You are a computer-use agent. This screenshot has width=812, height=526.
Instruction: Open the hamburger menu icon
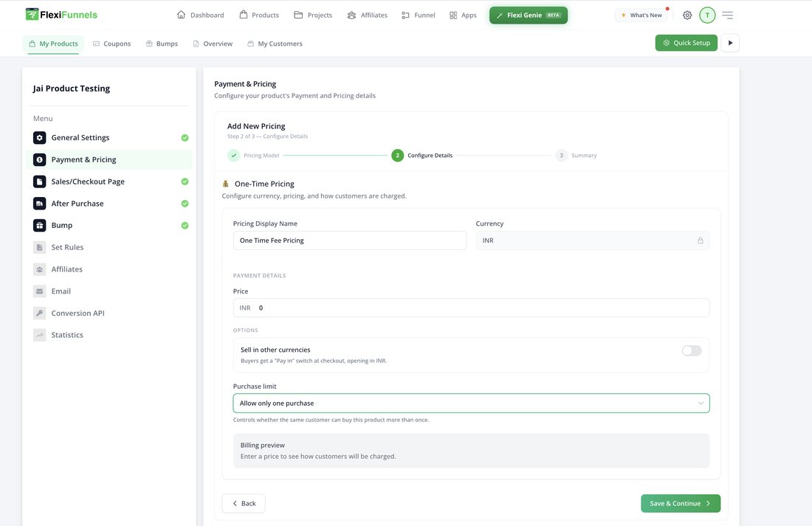pos(728,15)
